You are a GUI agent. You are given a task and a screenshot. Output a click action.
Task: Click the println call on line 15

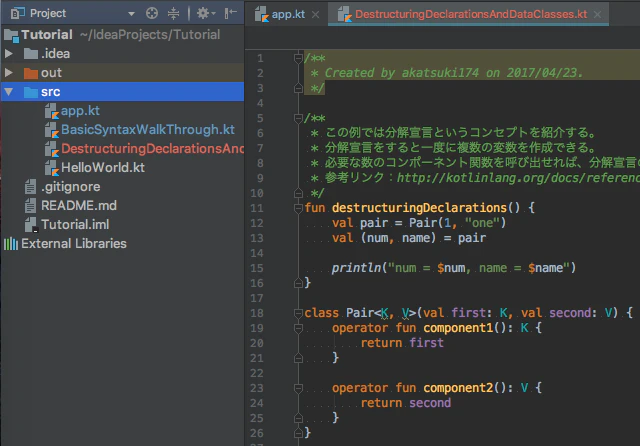(356, 268)
